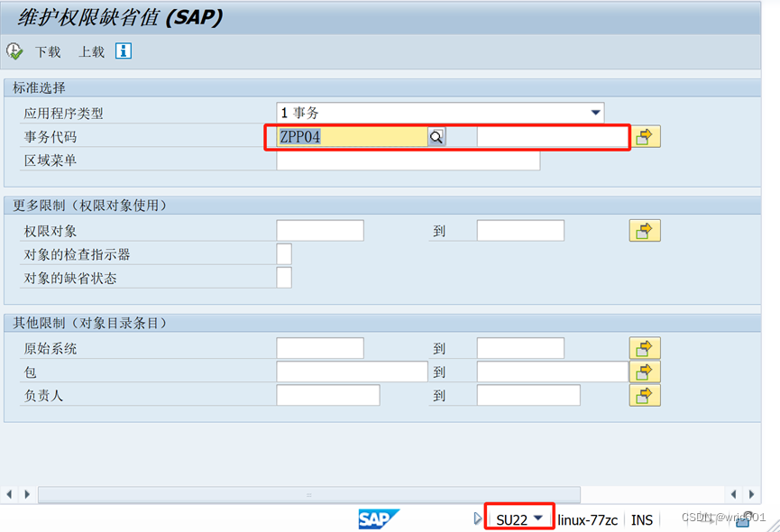
Task: Open multiple selection for 权限对象
Action: 645,231
